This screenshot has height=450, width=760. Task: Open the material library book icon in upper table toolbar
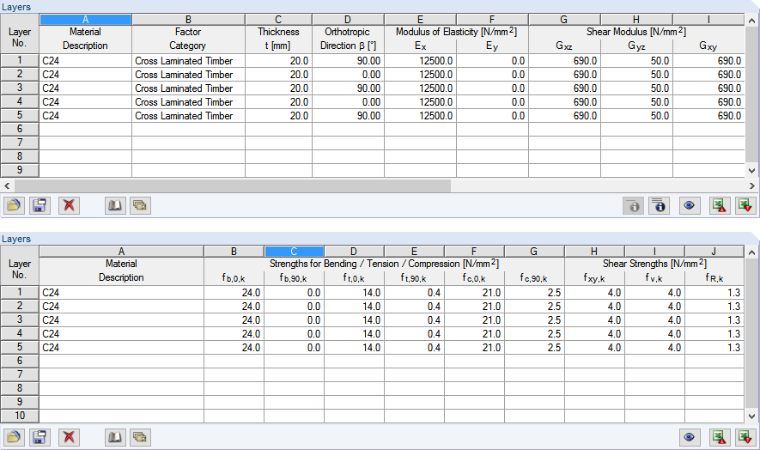[115, 206]
